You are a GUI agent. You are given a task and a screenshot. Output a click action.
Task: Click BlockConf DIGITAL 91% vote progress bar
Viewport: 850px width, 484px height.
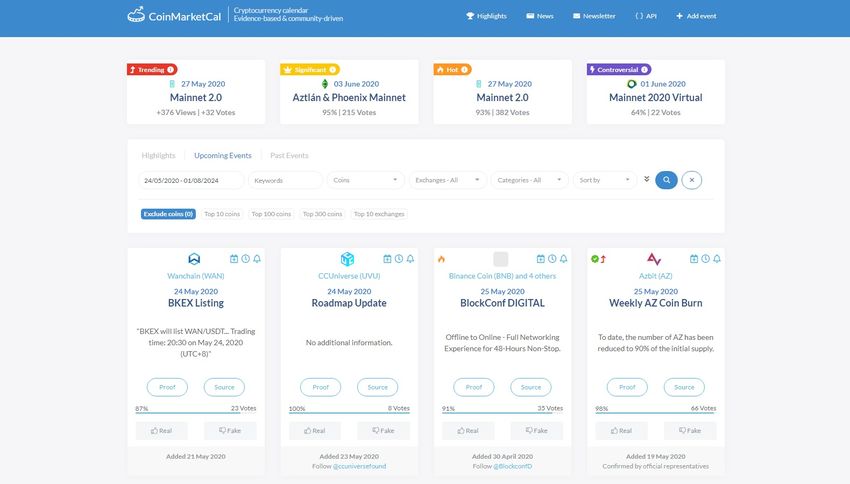(x=503, y=413)
